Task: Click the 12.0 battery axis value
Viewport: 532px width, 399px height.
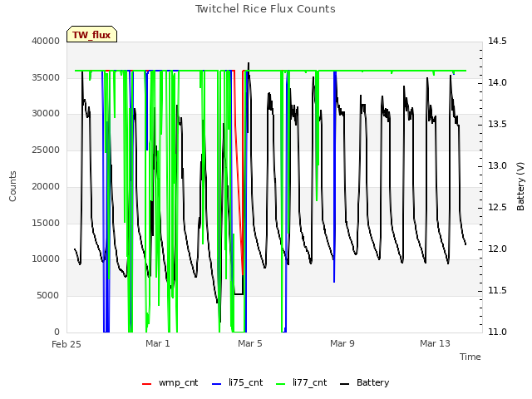Action: (497, 249)
